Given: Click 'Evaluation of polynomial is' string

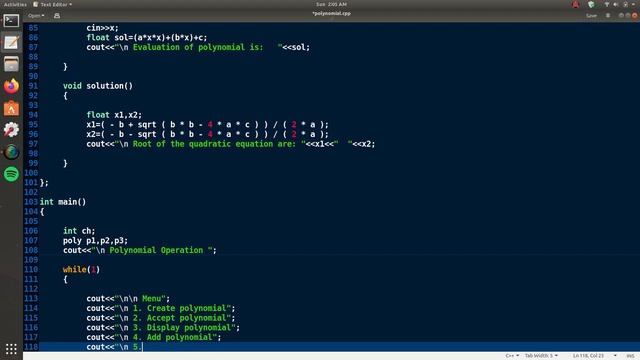Looking at the screenshot, I should (198, 47).
